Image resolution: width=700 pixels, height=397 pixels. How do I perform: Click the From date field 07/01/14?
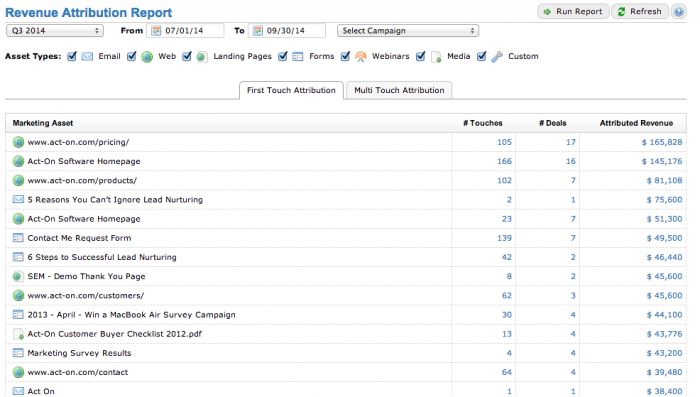(185, 31)
